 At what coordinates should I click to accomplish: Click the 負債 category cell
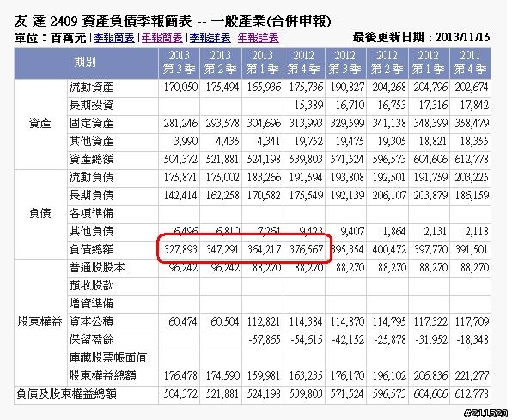[x=40, y=214]
